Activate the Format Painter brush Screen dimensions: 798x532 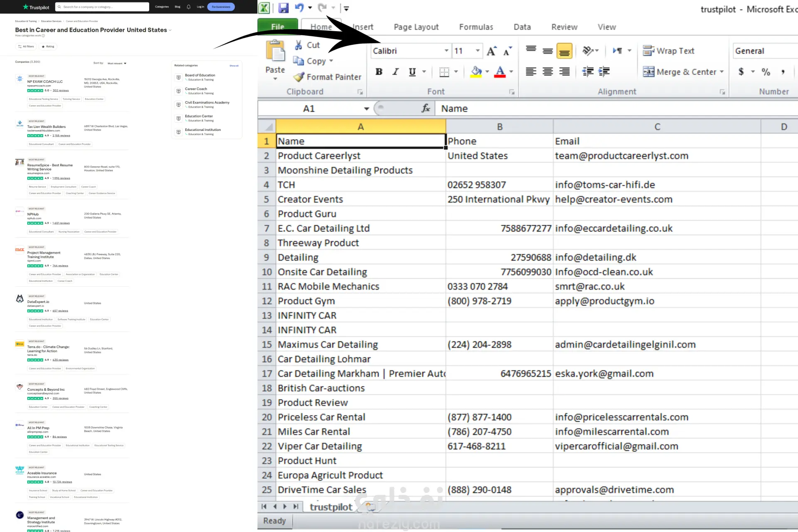299,77
